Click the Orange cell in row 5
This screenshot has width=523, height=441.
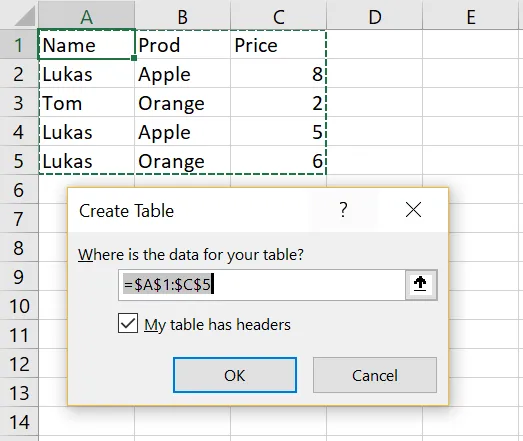coord(182,161)
